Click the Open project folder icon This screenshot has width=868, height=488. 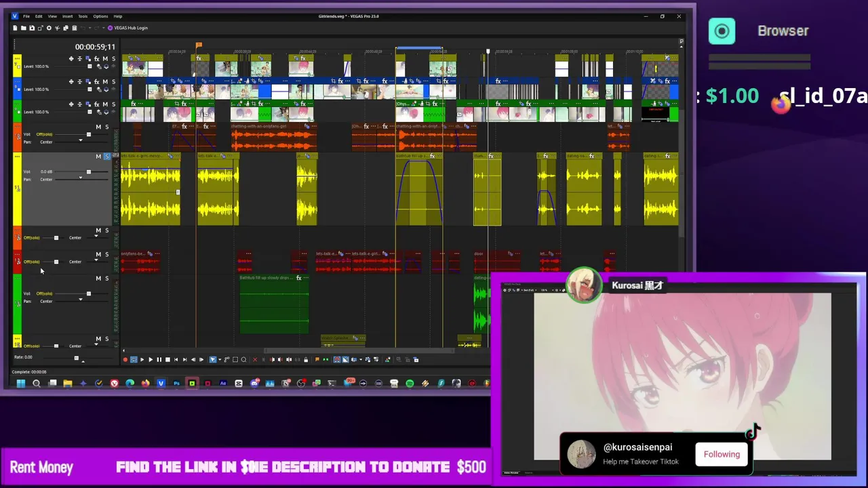24,28
